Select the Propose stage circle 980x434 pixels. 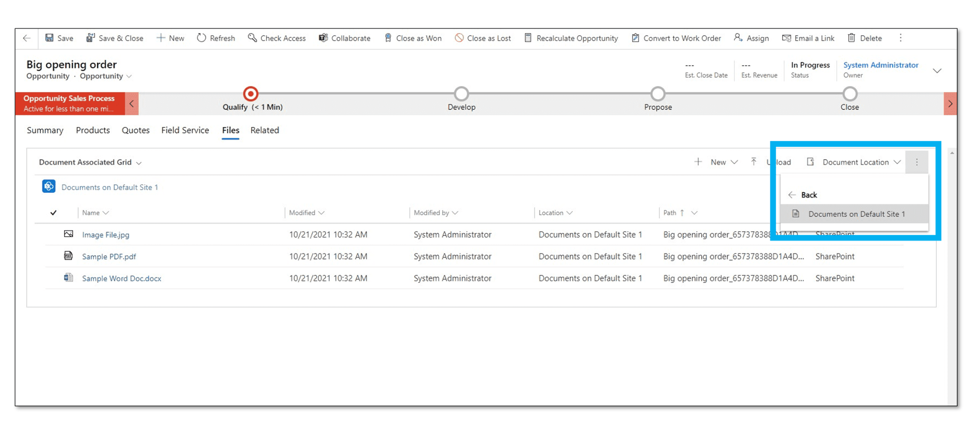[x=658, y=94]
